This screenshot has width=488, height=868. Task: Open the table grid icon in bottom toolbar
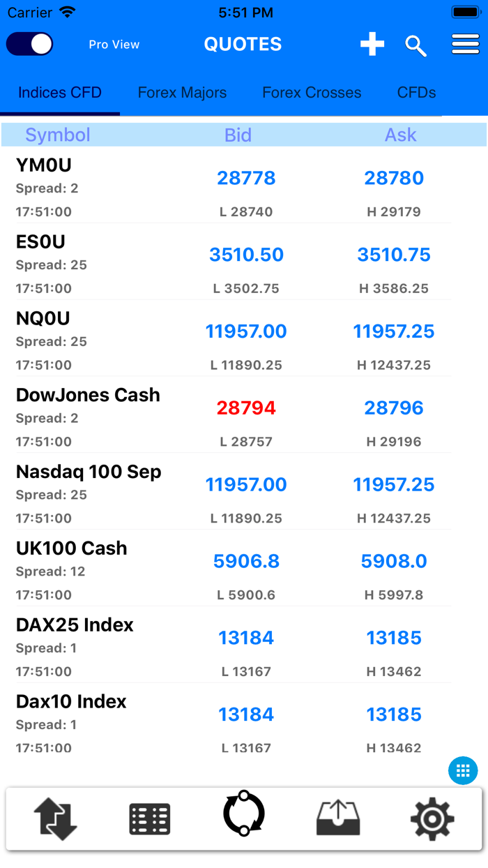pyautogui.click(x=149, y=818)
